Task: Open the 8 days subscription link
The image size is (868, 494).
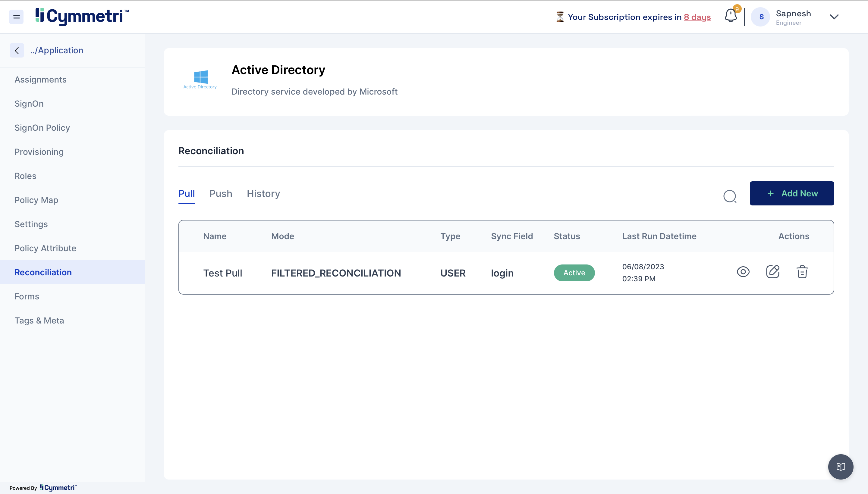Action: click(x=697, y=17)
